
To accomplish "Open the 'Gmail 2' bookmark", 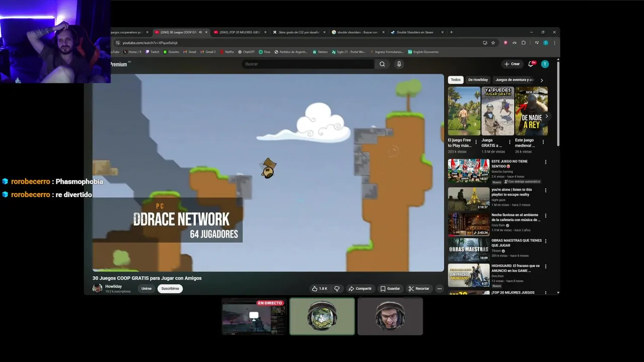I will 207,52.
